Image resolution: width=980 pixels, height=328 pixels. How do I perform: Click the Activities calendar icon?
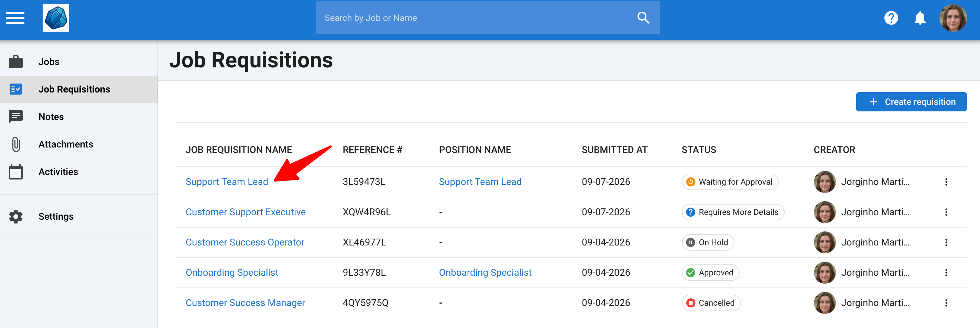[x=15, y=172]
